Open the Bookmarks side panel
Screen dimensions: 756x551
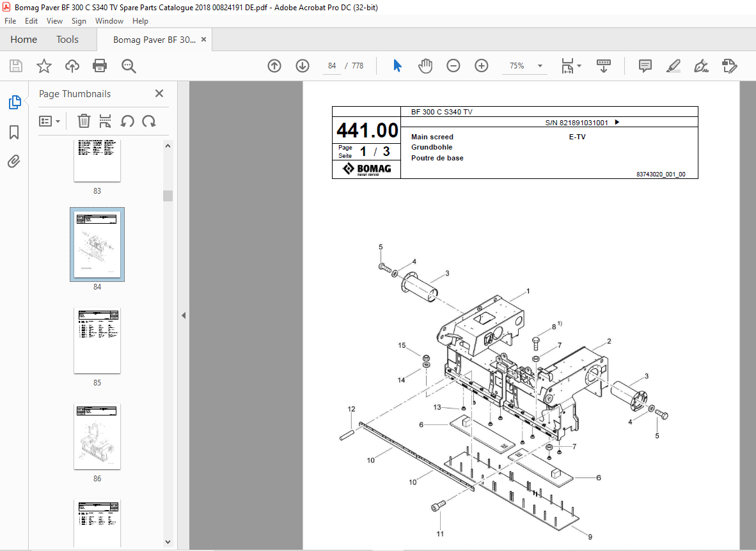tap(14, 132)
